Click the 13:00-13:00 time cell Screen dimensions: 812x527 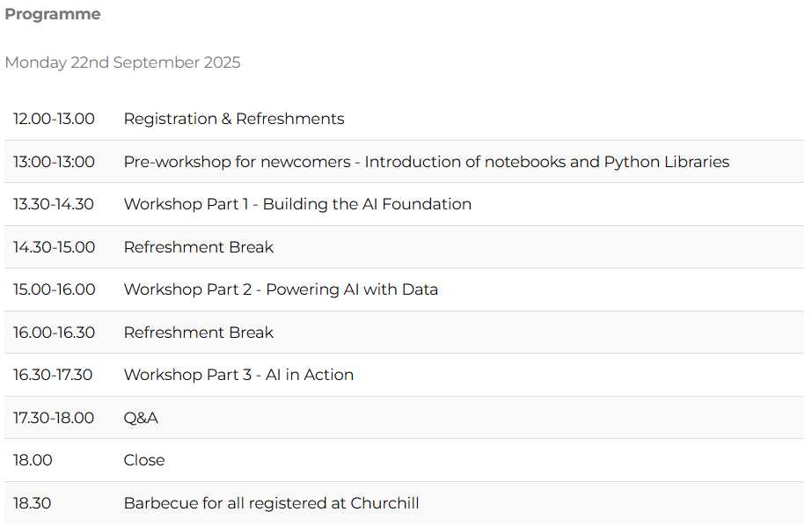click(x=54, y=162)
